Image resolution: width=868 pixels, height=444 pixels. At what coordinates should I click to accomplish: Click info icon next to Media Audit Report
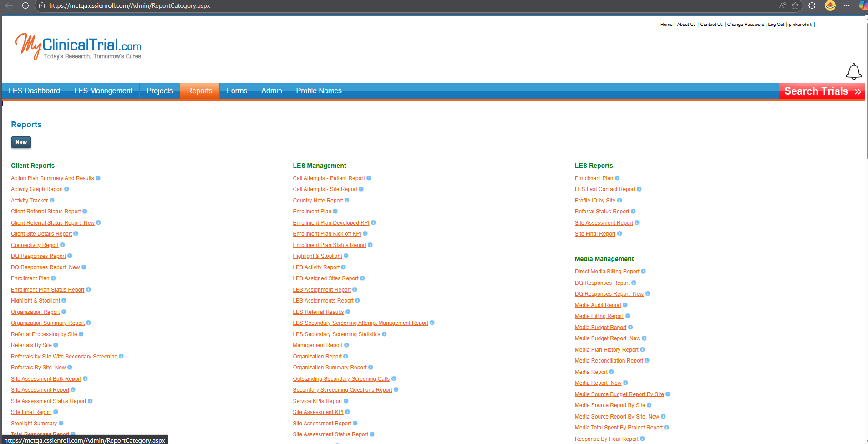[625, 305]
